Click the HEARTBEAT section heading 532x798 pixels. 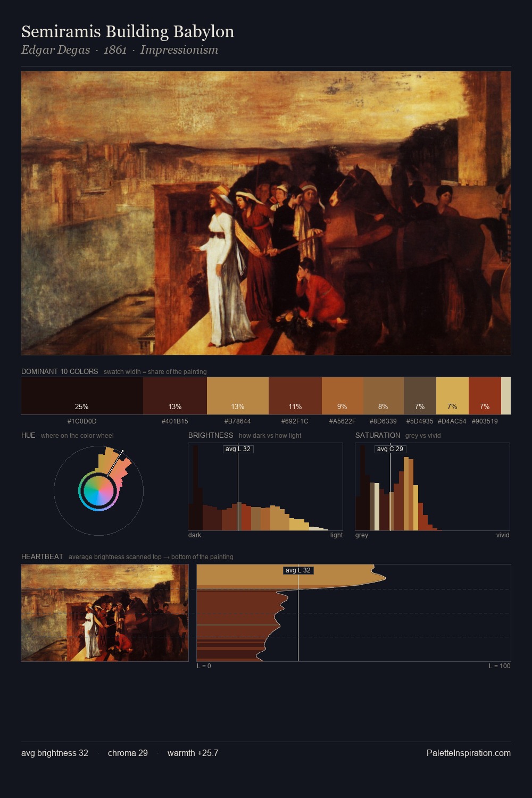pyautogui.click(x=42, y=556)
